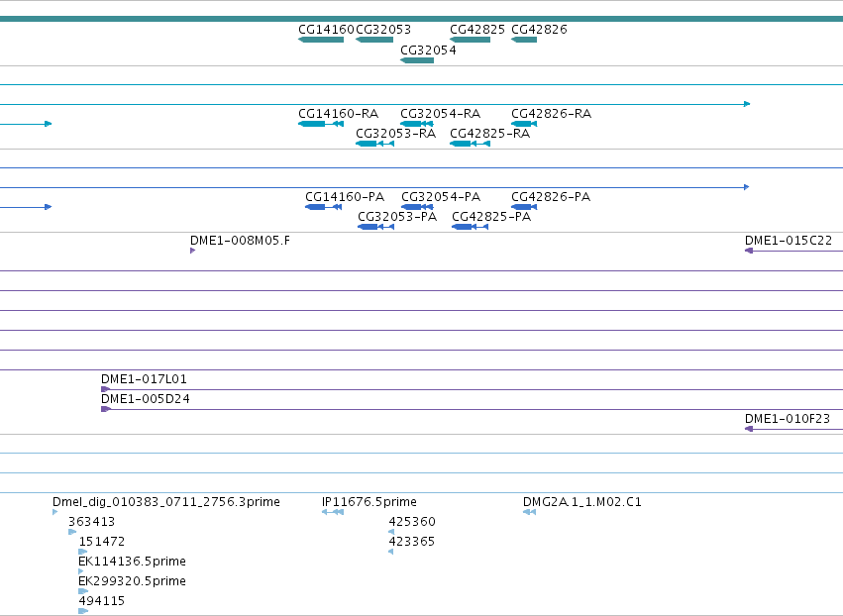Viewport: 843px width, 616px height.
Task: Click the 363413 feature arrow
Action: click(x=72, y=532)
